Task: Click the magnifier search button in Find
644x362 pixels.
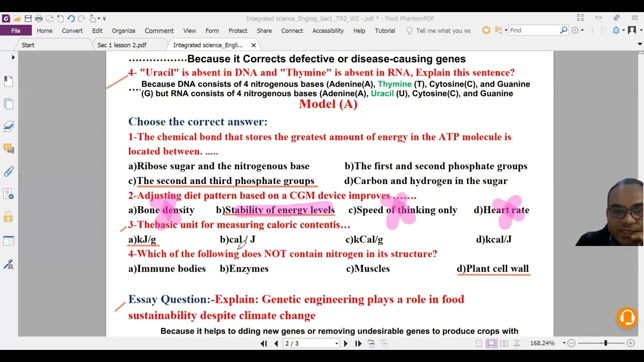Action: [563, 30]
